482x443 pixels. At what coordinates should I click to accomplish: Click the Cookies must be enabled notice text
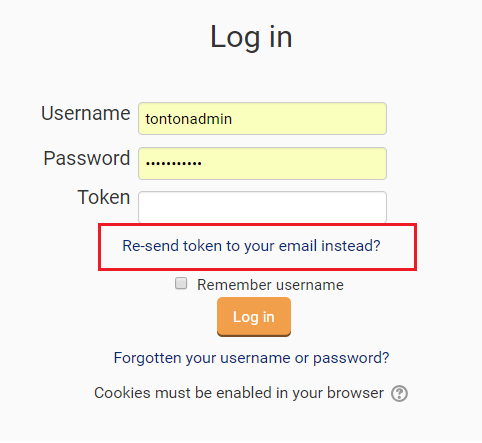(239, 393)
